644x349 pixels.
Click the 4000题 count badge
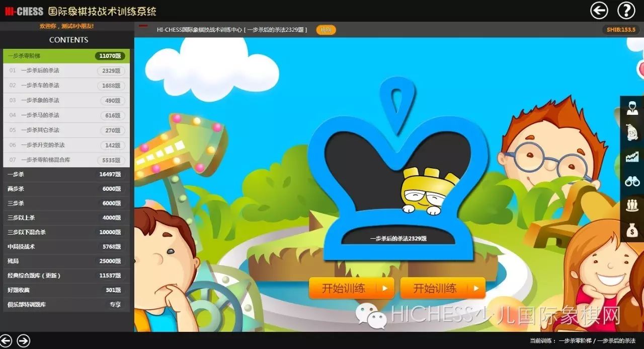pos(110,218)
